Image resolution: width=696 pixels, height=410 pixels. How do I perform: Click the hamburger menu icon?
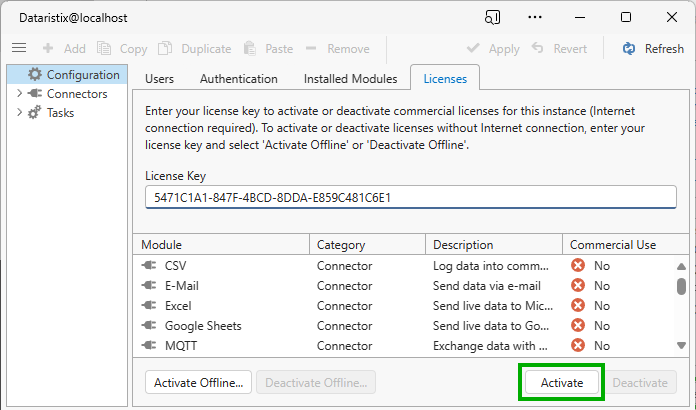[18, 48]
